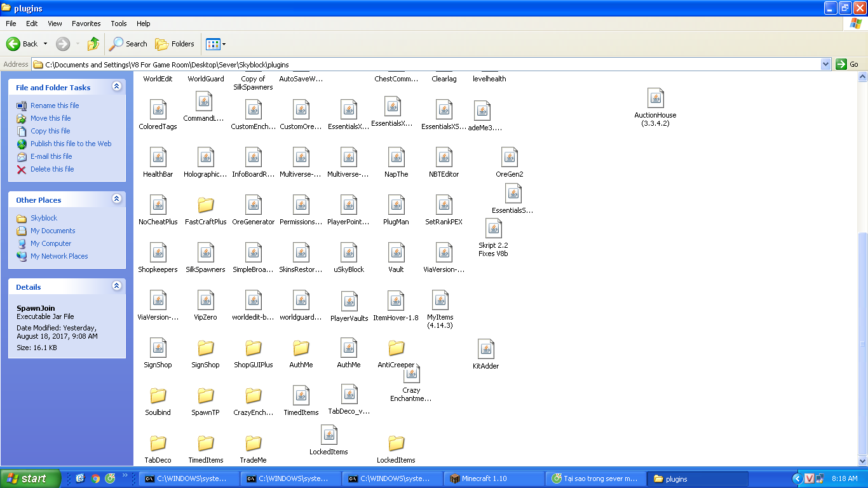Click Rename this file link

(55, 105)
